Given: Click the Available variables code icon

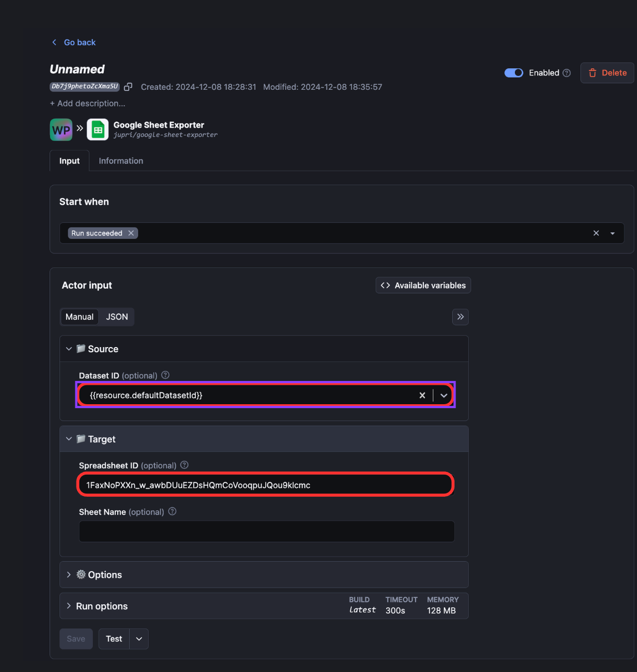Looking at the screenshot, I should click(x=385, y=285).
